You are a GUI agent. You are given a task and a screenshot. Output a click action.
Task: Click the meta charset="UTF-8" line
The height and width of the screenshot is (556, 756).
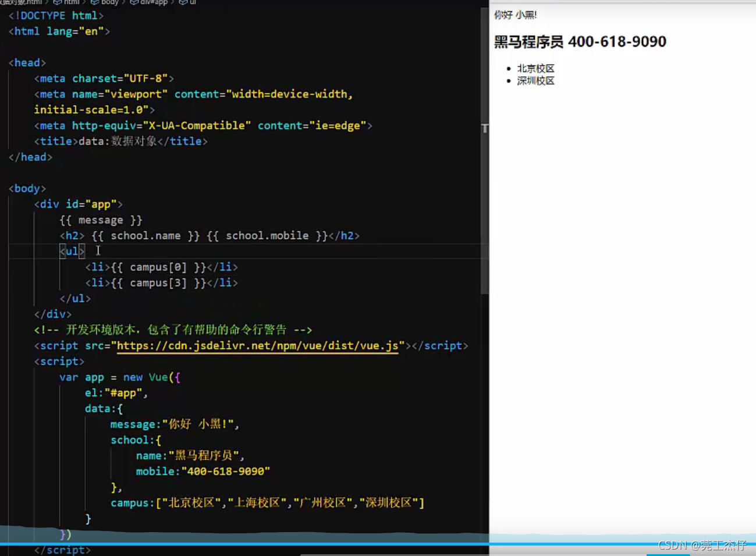(x=104, y=79)
